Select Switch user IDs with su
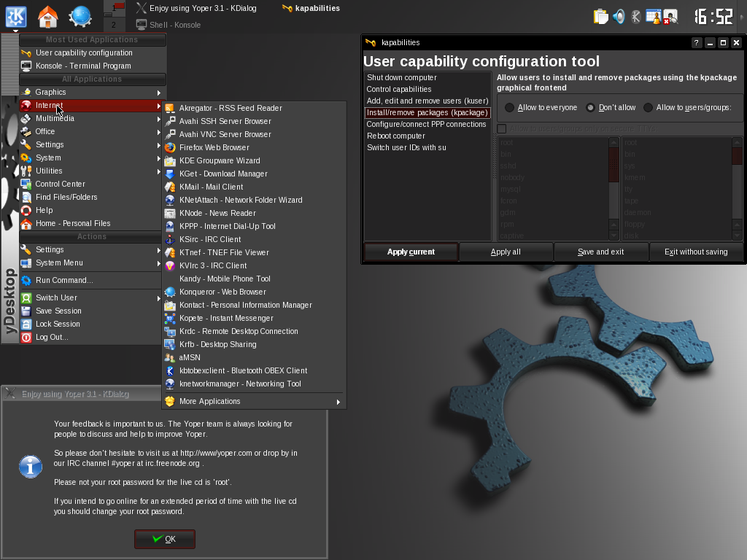Screen dimensions: 747x560 (x=427, y=147)
